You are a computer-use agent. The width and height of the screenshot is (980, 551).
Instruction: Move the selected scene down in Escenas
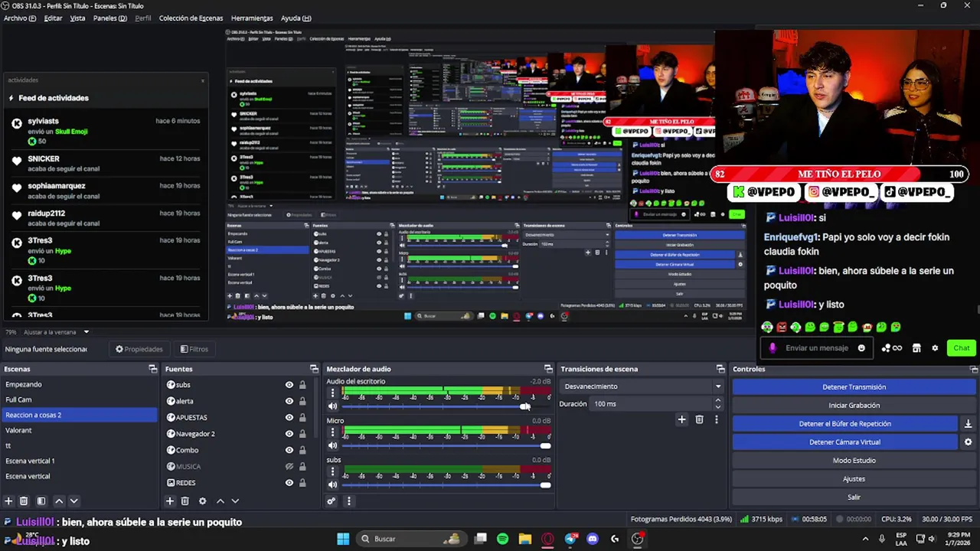pyautogui.click(x=73, y=501)
